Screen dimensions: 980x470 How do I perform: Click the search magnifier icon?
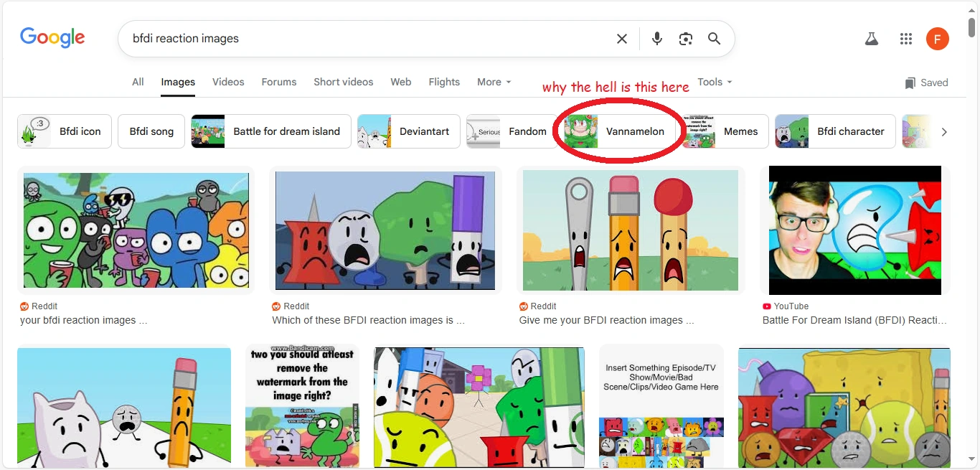pyautogui.click(x=714, y=38)
